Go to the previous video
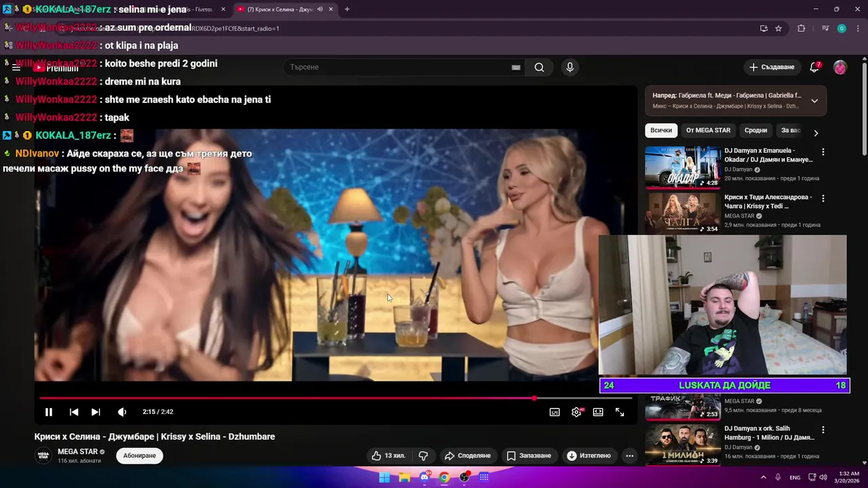Screen dimensions: 868x488 pos(74,412)
